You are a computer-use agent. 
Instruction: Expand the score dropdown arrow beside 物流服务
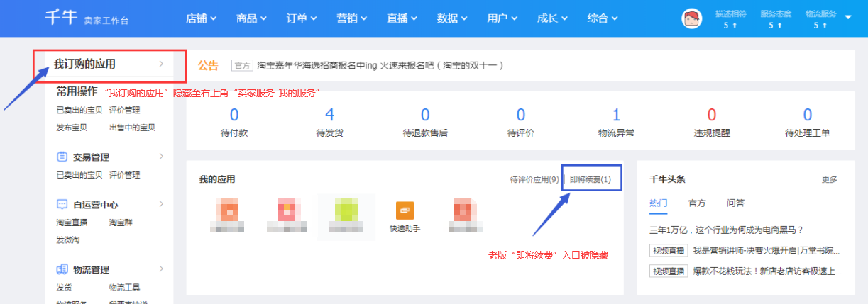click(x=849, y=18)
